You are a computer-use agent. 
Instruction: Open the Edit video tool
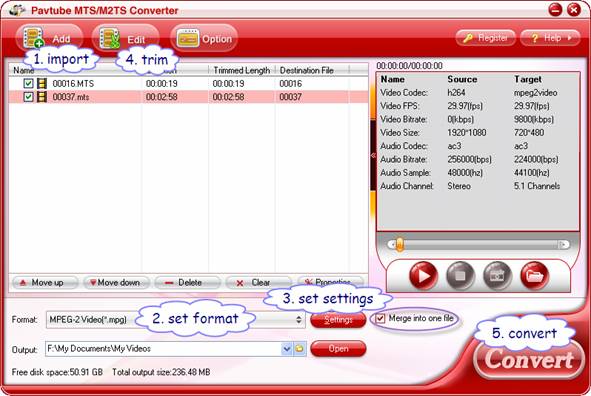pyautogui.click(x=126, y=38)
